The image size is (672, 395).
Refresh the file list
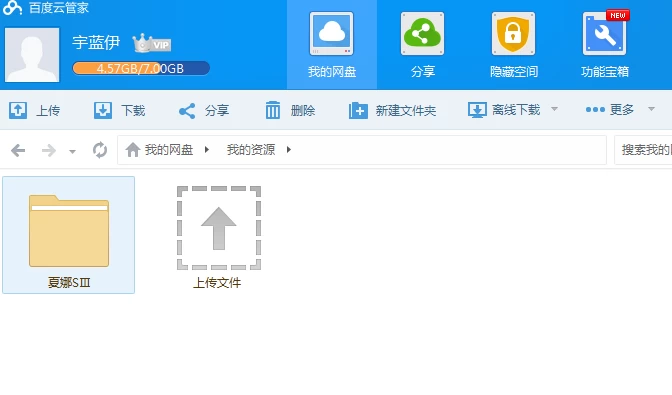coord(100,150)
